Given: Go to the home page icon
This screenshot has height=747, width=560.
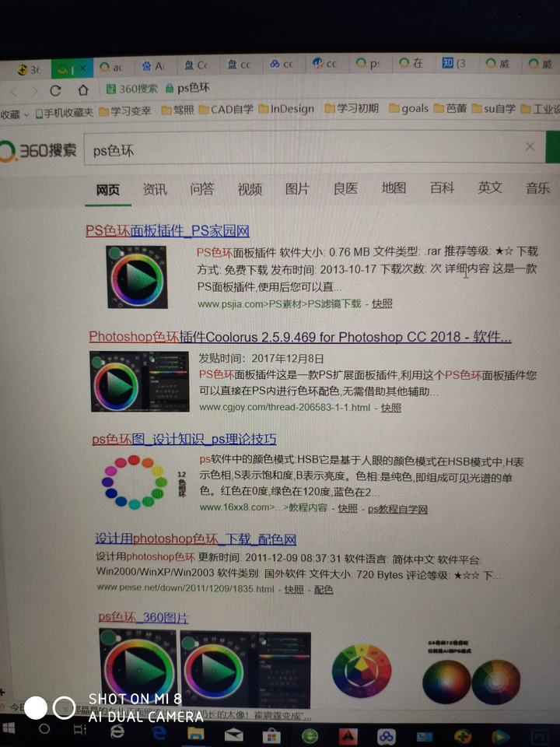Looking at the screenshot, I should coord(83,89).
